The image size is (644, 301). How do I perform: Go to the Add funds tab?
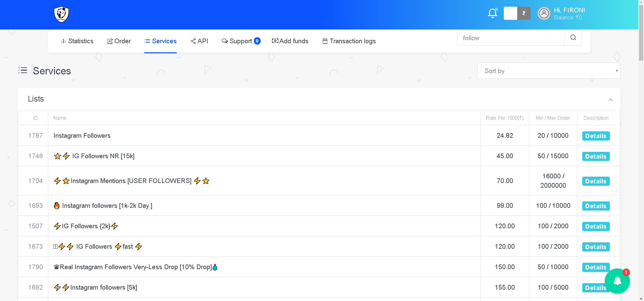[290, 41]
